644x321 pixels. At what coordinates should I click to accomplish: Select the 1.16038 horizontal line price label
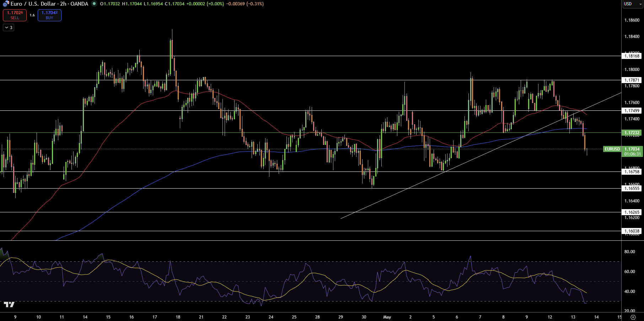[x=632, y=231]
